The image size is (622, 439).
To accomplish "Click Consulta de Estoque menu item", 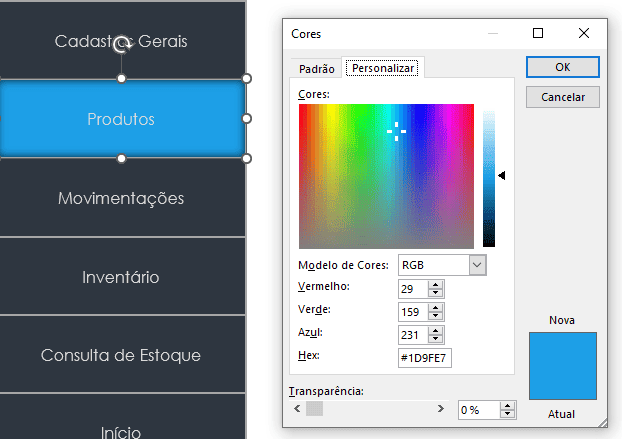I will pyautogui.click(x=121, y=355).
